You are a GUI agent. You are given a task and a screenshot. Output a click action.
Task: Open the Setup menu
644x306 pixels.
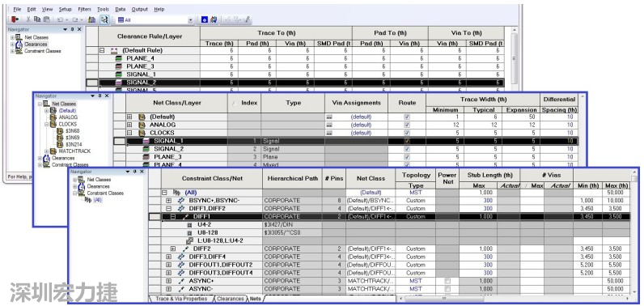click(65, 9)
